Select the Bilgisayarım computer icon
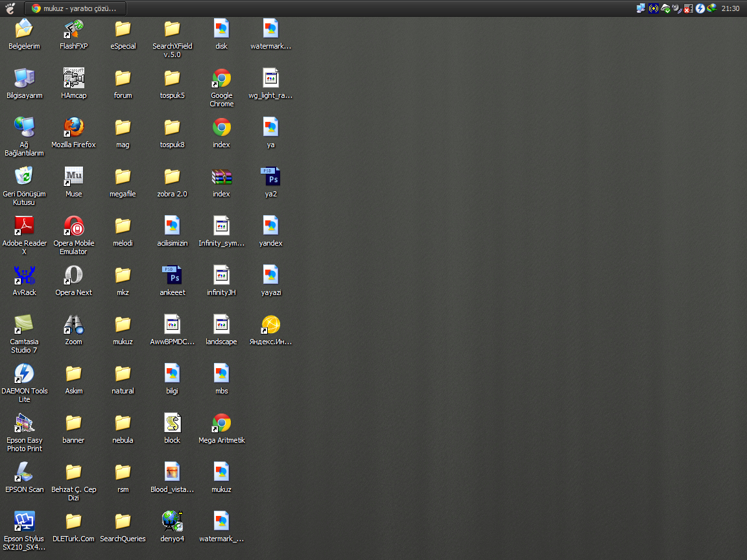This screenshot has width=747, height=560. click(x=24, y=78)
